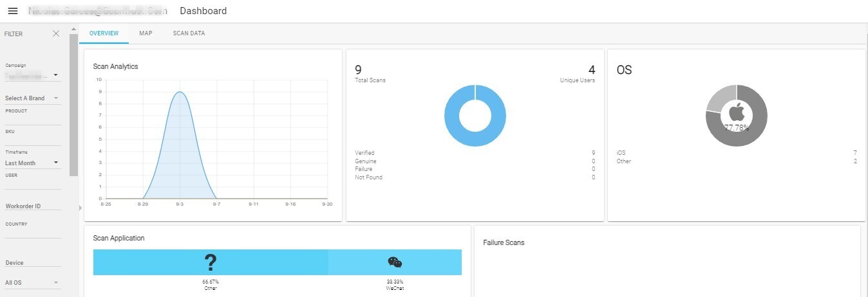Click the Scan Analytics curve peak
This screenshot has width=868, height=297.
pyautogui.click(x=180, y=93)
